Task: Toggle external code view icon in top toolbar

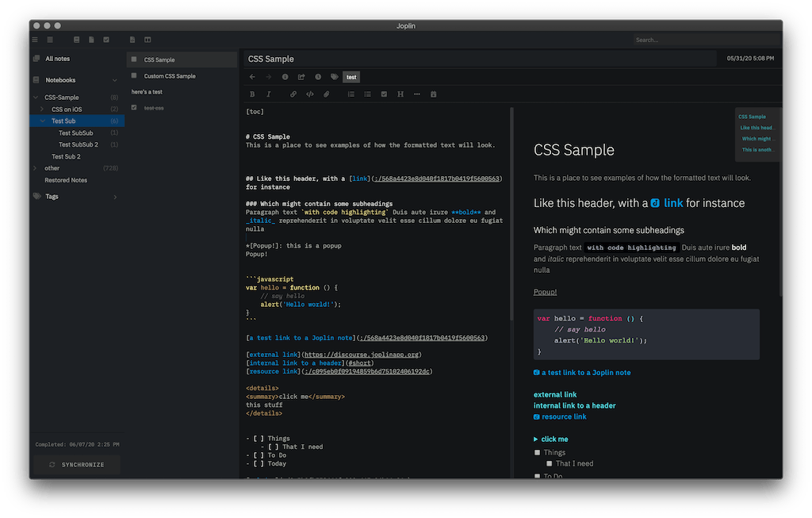Action: 132,40
